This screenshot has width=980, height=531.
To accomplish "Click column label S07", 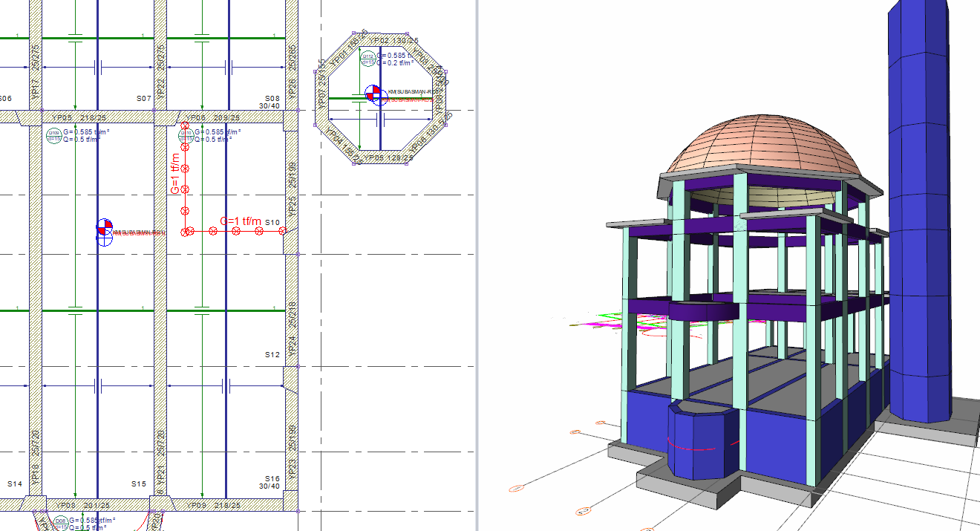I will click(x=144, y=98).
